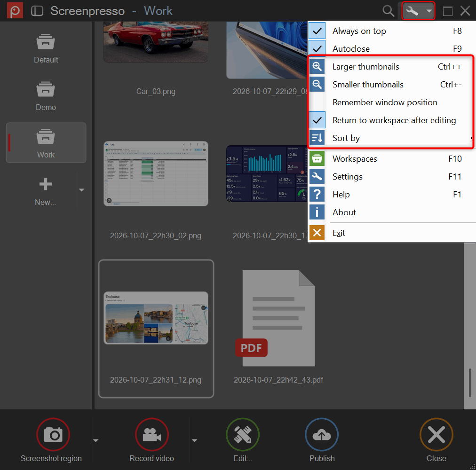
Task: Open Settings menu entry
Action: click(x=392, y=177)
